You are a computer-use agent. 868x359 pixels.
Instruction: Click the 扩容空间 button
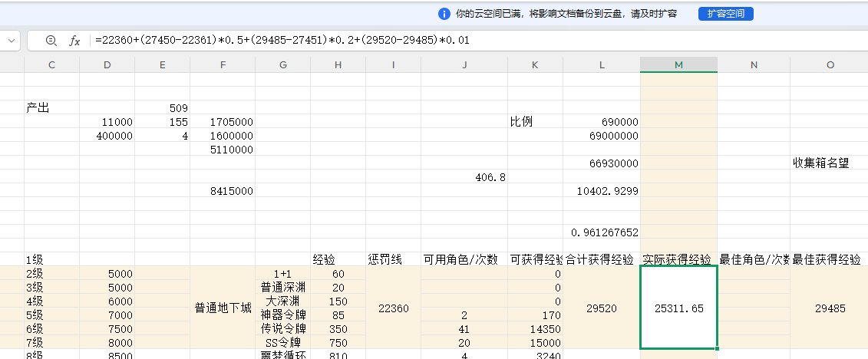pos(725,14)
